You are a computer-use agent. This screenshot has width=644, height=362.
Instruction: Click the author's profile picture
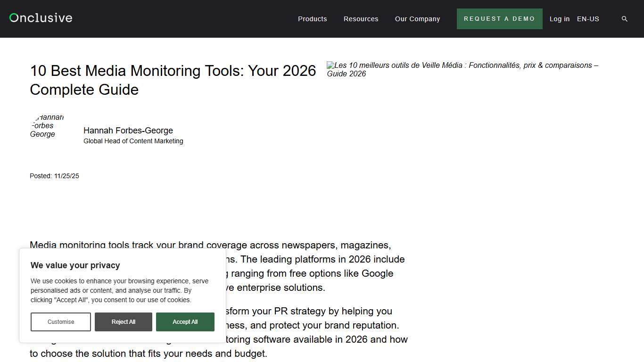click(x=46, y=125)
